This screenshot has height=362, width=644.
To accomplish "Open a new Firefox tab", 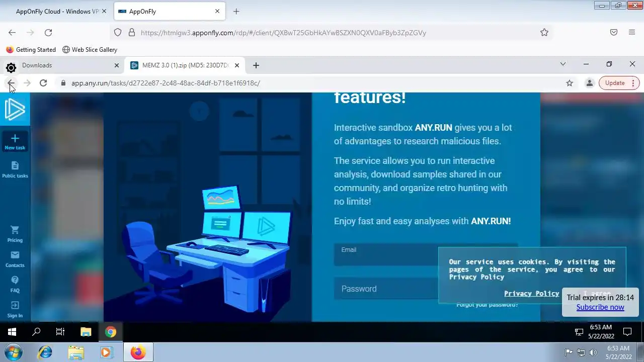I will click(236, 11).
